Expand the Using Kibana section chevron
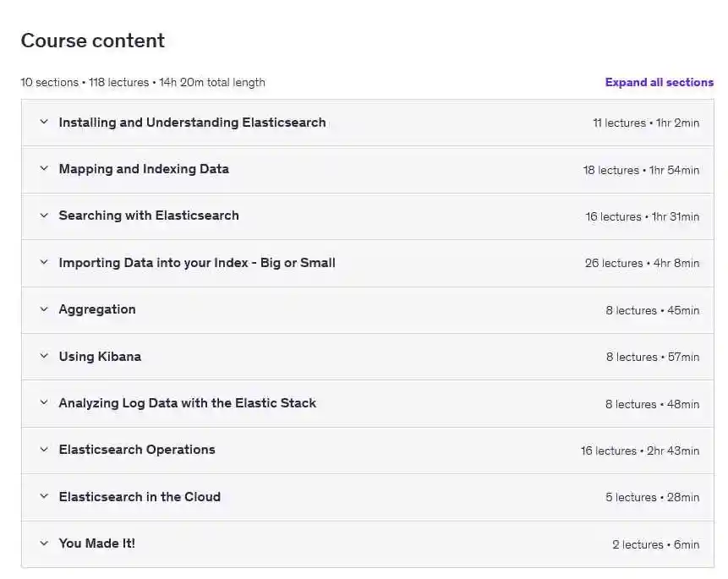The height and width of the screenshot is (579, 728). (44, 356)
